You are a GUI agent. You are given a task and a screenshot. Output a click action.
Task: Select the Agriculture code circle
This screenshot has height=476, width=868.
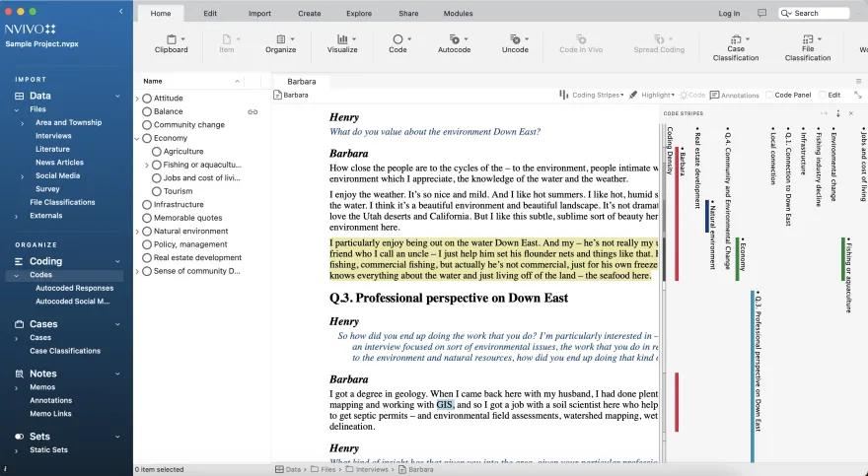pyautogui.click(x=157, y=152)
